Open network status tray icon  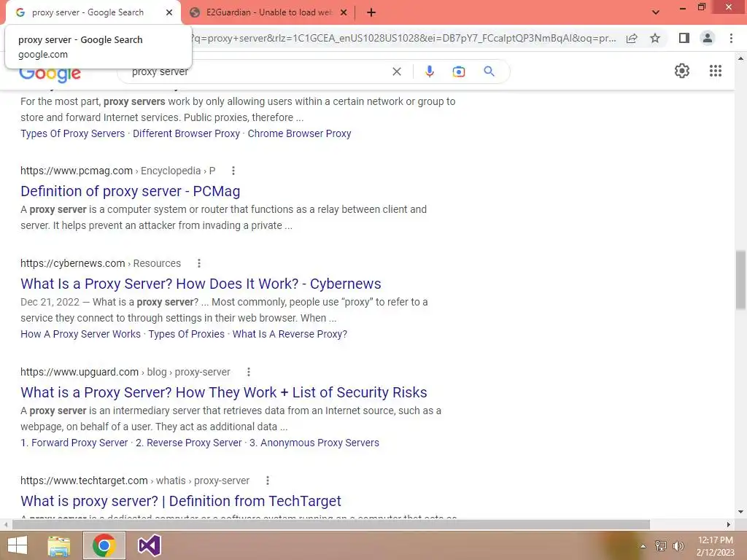pyautogui.click(x=661, y=545)
